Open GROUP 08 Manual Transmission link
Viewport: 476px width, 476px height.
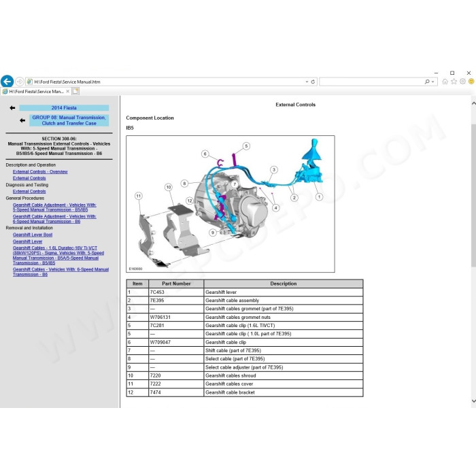coord(69,120)
